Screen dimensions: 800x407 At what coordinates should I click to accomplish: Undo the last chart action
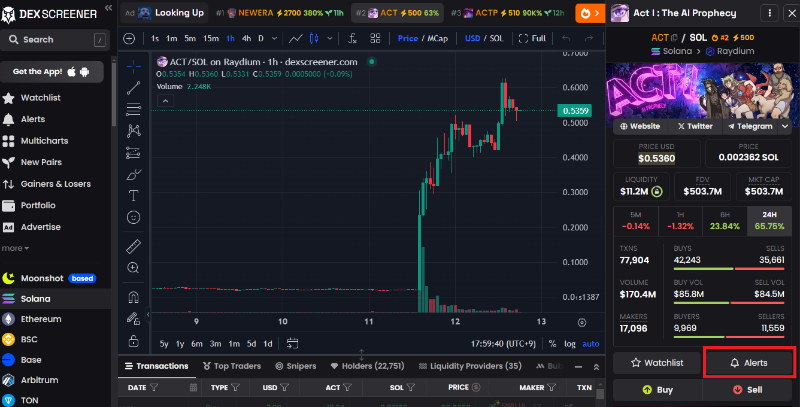pyautogui.click(x=566, y=38)
